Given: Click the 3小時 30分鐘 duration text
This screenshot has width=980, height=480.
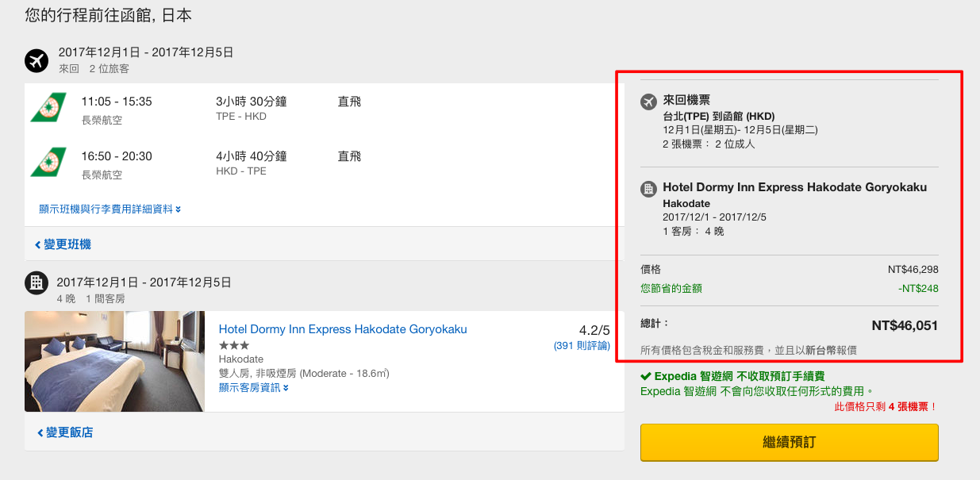Looking at the screenshot, I should (x=252, y=102).
